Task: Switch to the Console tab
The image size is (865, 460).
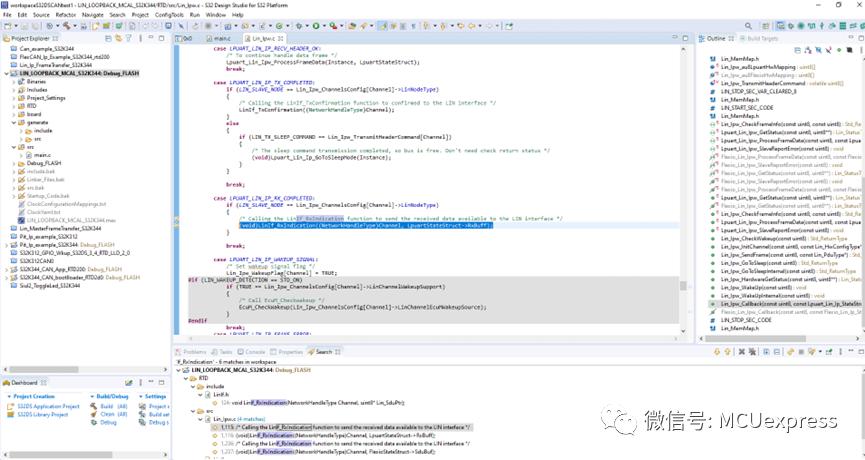Action: (x=251, y=352)
